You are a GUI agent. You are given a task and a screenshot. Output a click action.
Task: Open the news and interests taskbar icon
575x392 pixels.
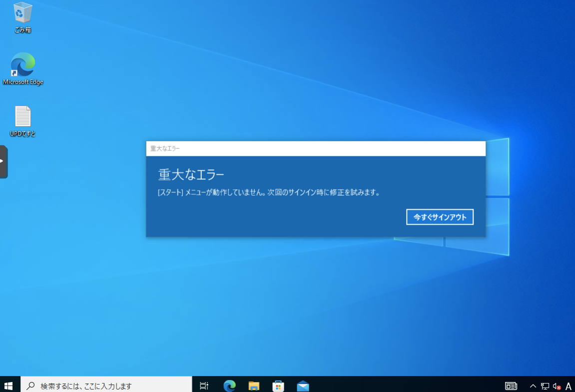pyautogui.click(x=511, y=386)
